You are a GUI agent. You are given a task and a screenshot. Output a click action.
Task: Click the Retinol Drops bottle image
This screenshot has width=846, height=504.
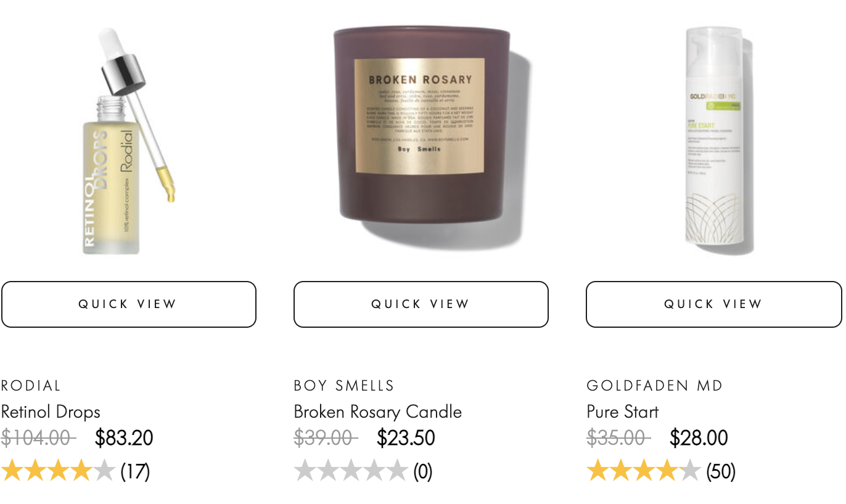point(128,140)
